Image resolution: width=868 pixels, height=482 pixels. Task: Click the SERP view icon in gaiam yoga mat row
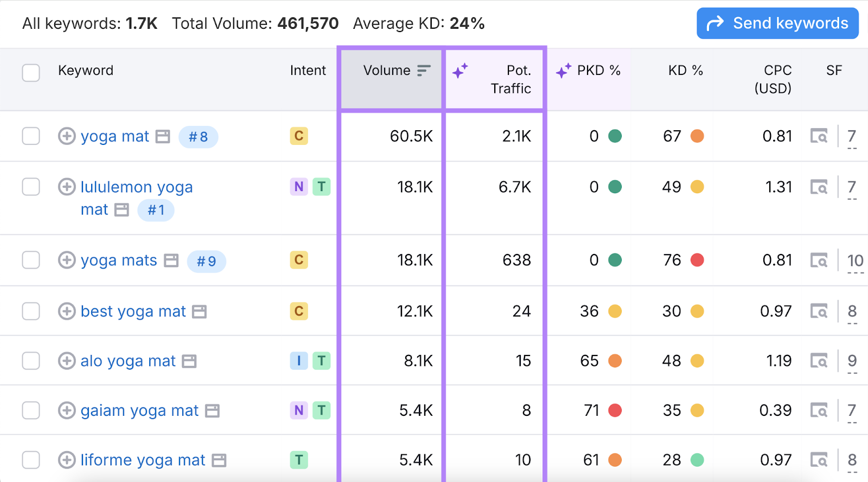coord(819,410)
